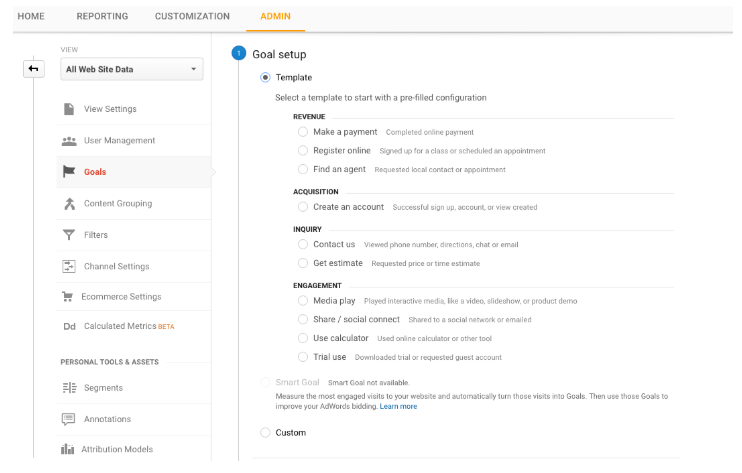Click the Goals flag icon
Image resolution: width=742 pixels, height=473 pixels.
[x=69, y=172]
